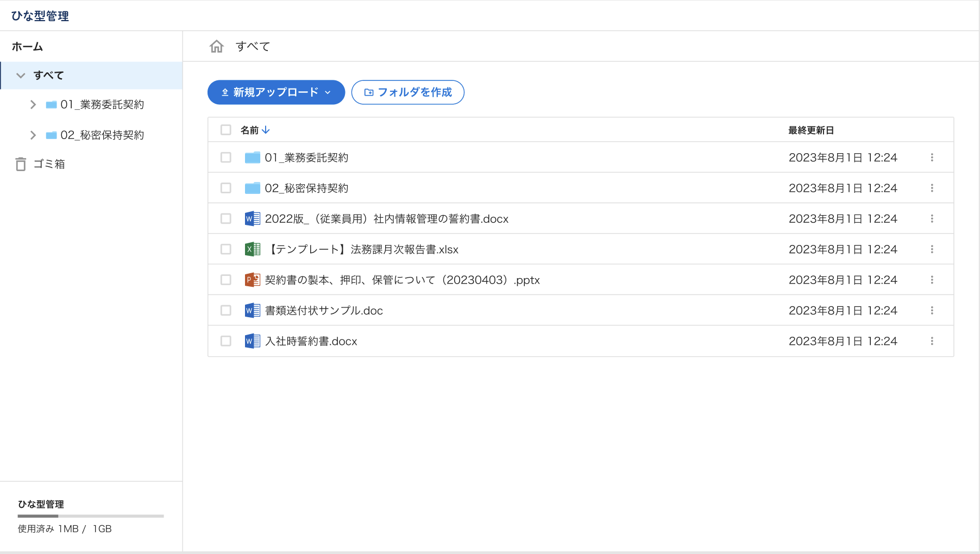This screenshot has width=980, height=554.
Task: Check the 01_業務委託契約 folder row checkbox
Action: pos(226,158)
